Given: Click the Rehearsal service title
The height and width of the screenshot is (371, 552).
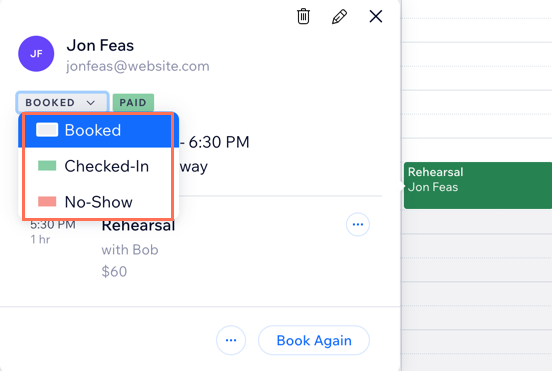Looking at the screenshot, I should [x=138, y=226].
